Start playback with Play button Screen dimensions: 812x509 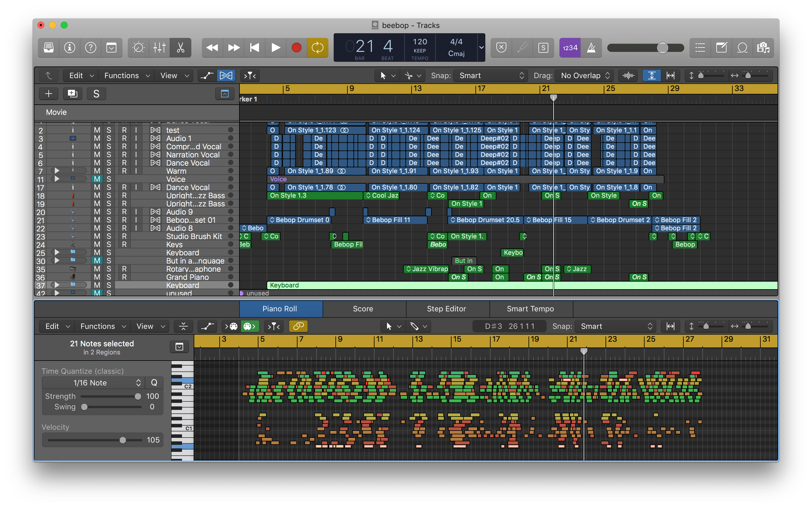[x=276, y=48]
